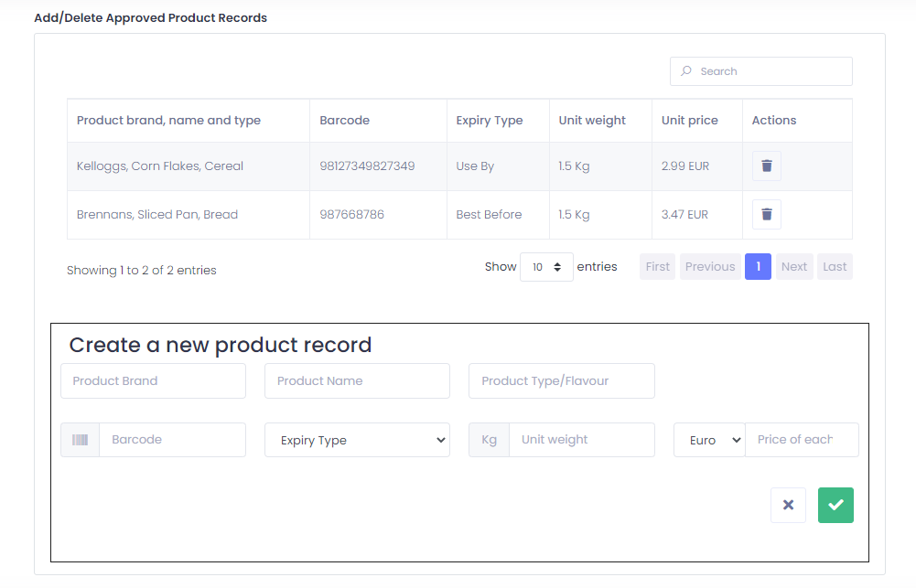Click Brennans row 1.5 Kg weight
The image size is (916, 588).
(600, 215)
